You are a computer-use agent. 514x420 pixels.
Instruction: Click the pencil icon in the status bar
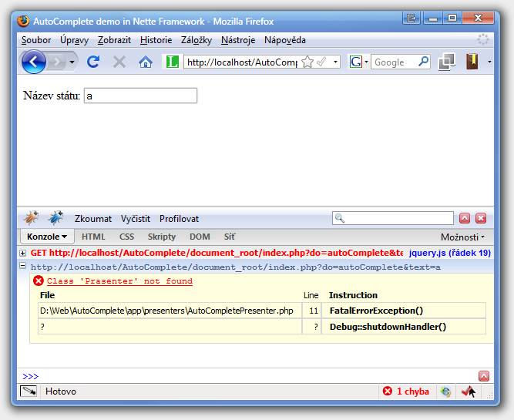tap(29, 391)
